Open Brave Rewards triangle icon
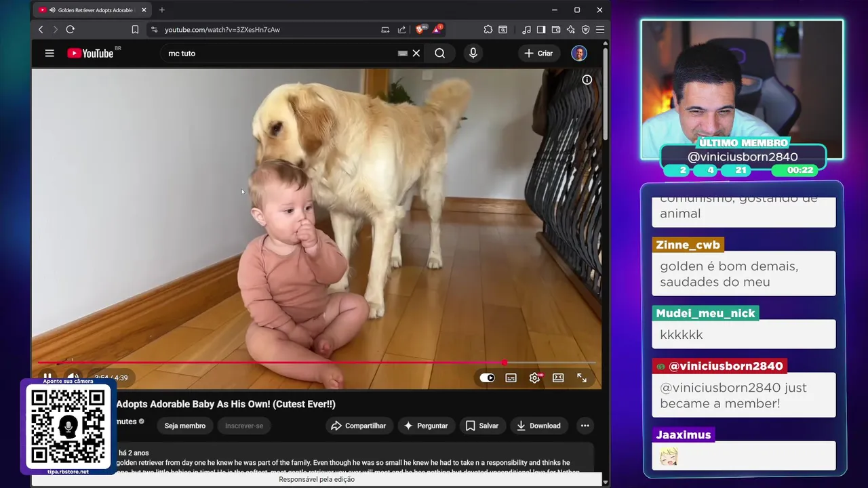The width and height of the screenshot is (868, 488). tap(437, 30)
